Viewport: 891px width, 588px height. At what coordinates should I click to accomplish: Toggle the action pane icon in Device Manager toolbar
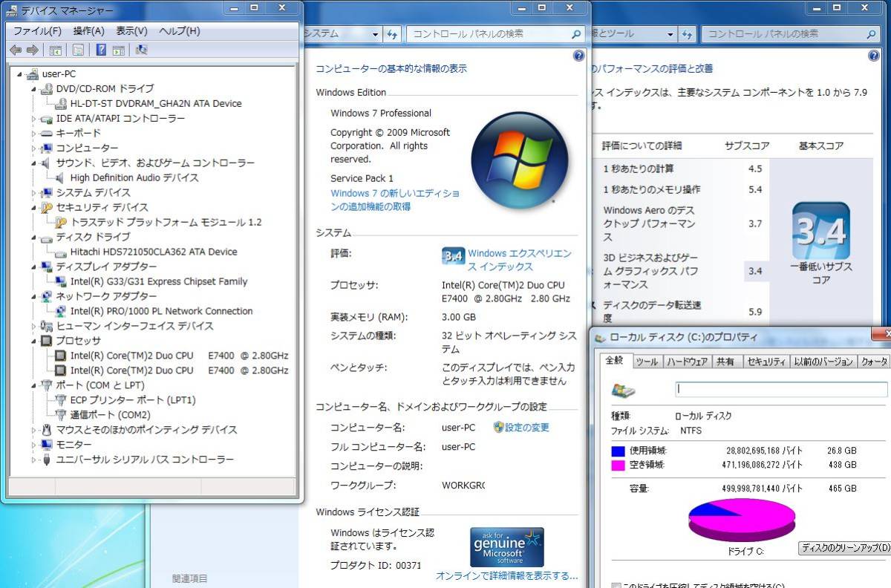(118, 50)
